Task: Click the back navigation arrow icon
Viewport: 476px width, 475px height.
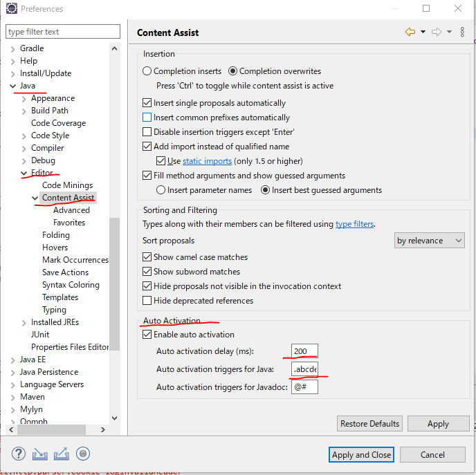Action: point(410,32)
